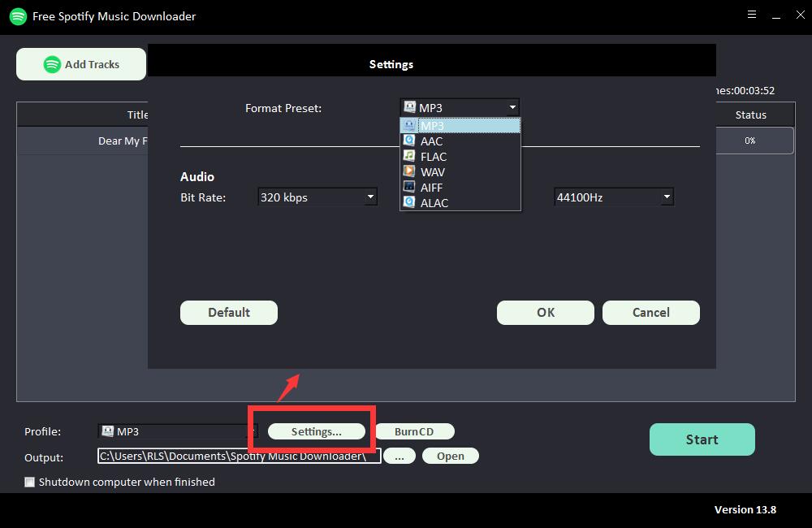The width and height of the screenshot is (812, 528).
Task: Open the hamburger menu in title bar
Action: pyautogui.click(x=751, y=15)
